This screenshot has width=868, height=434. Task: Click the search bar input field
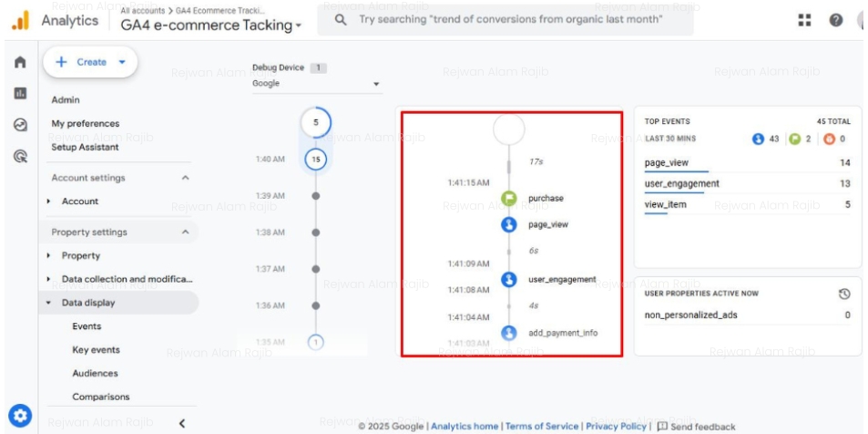(510, 19)
